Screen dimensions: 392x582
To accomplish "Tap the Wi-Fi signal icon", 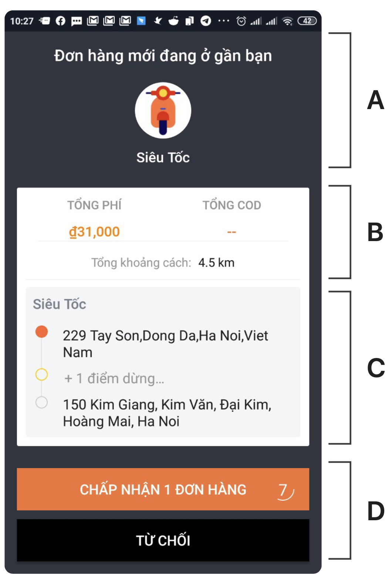I will (287, 21).
